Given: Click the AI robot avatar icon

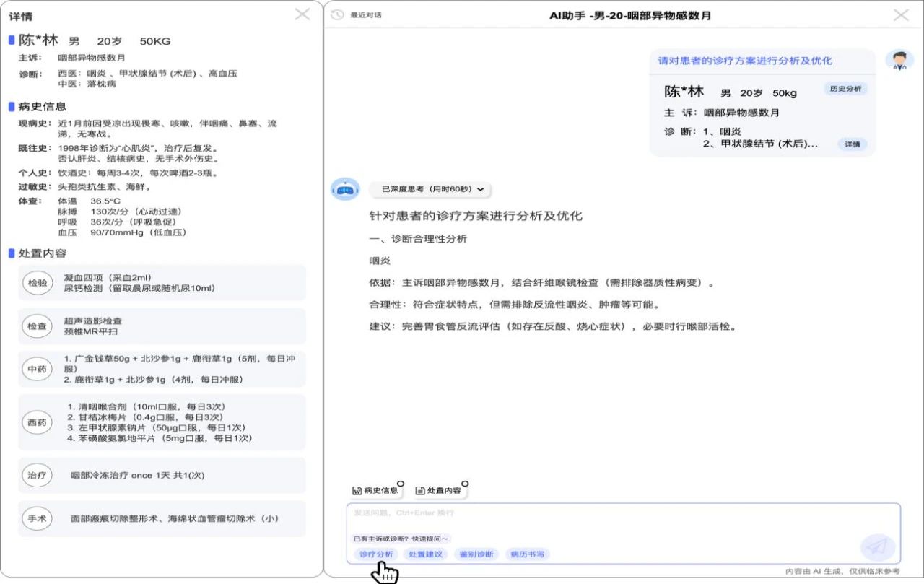Looking at the screenshot, I should coord(344,189).
